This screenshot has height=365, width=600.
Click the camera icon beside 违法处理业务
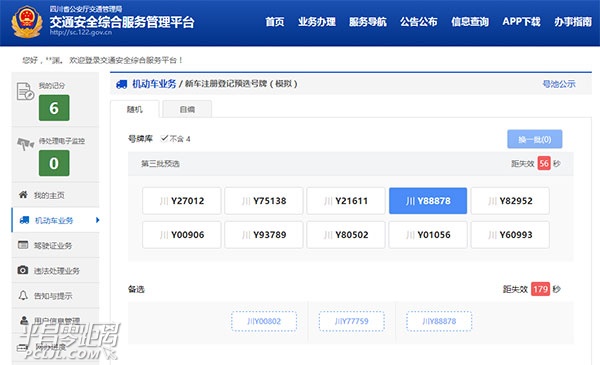(23, 270)
